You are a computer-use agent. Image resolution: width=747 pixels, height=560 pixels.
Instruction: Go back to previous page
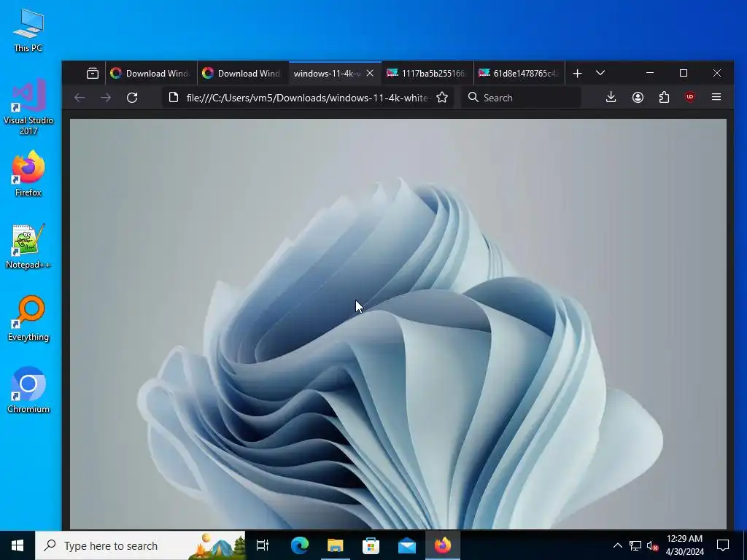click(80, 98)
